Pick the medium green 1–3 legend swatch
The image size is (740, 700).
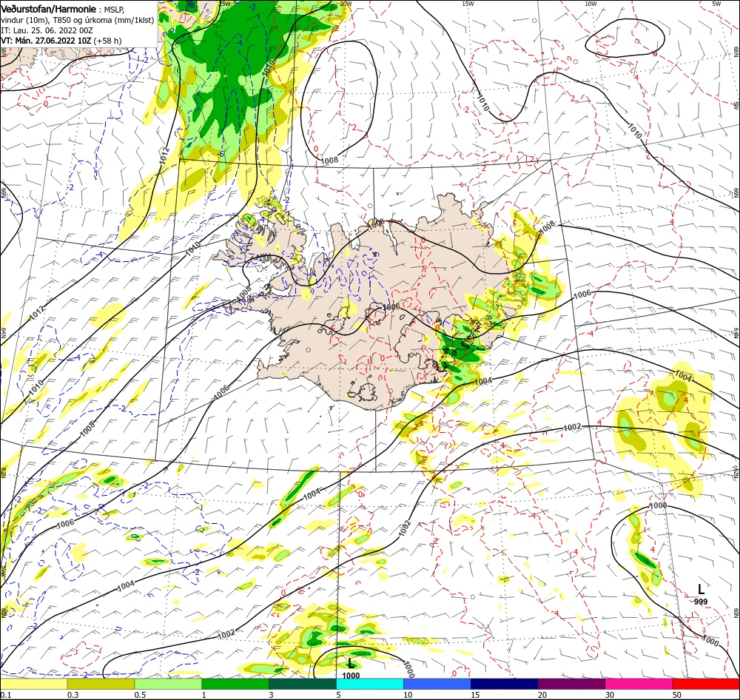click(x=235, y=684)
